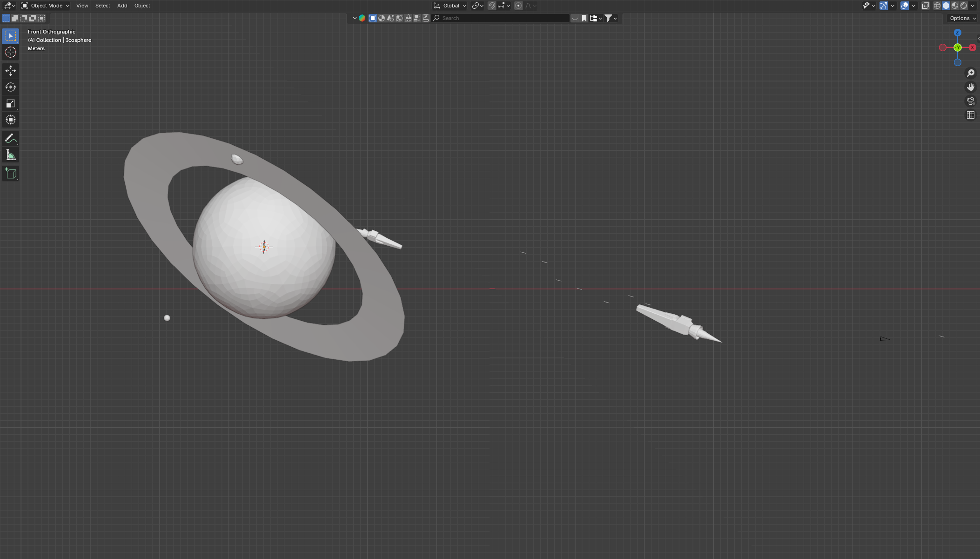Click the 3D Cursor tool
The image size is (980, 559).
[x=10, y=52]
